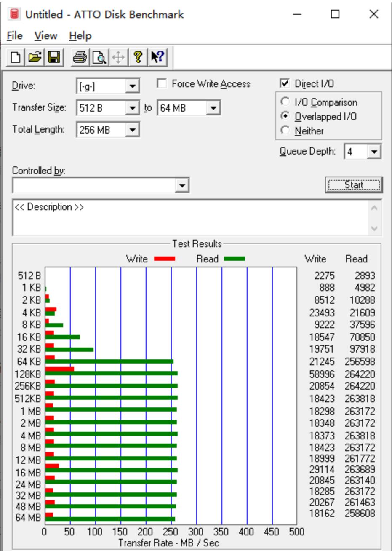
Task: Click the New document toolbar icon
Action: coord(15,57)
